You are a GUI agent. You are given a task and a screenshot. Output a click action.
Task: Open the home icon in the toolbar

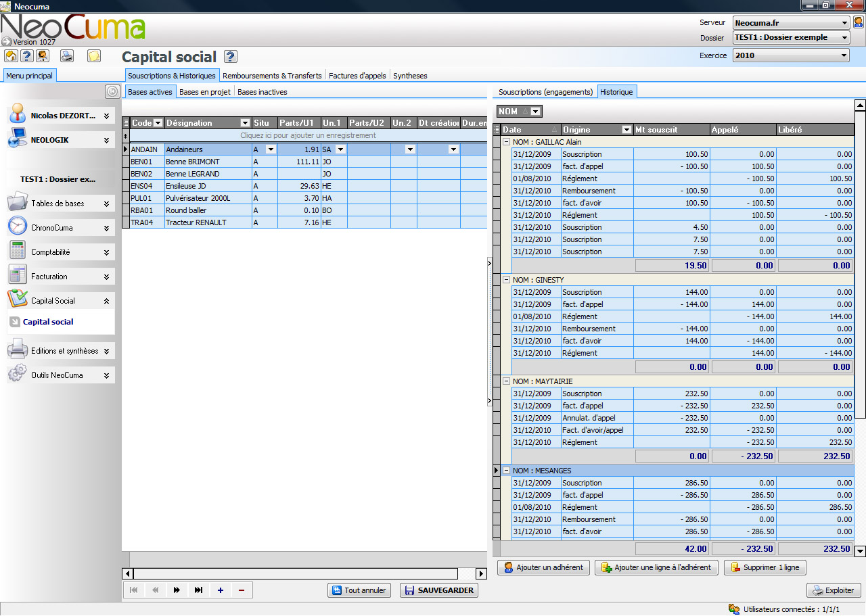pos(11,56)
